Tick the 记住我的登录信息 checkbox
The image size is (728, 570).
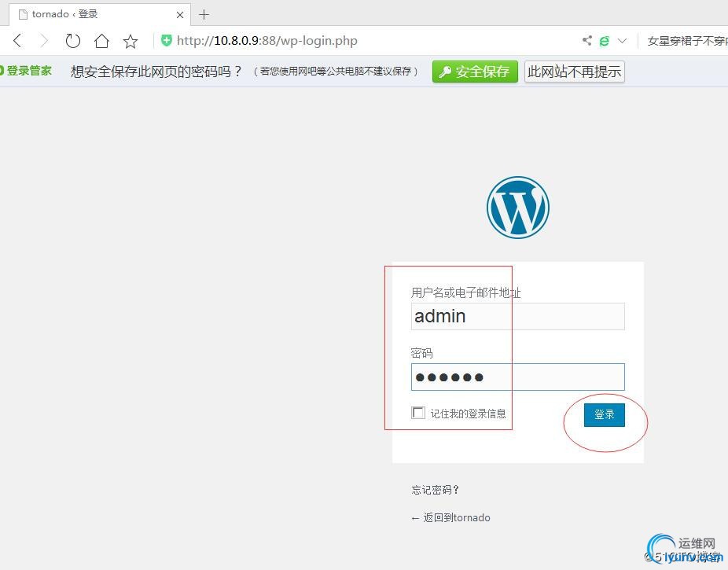[418, 413]
